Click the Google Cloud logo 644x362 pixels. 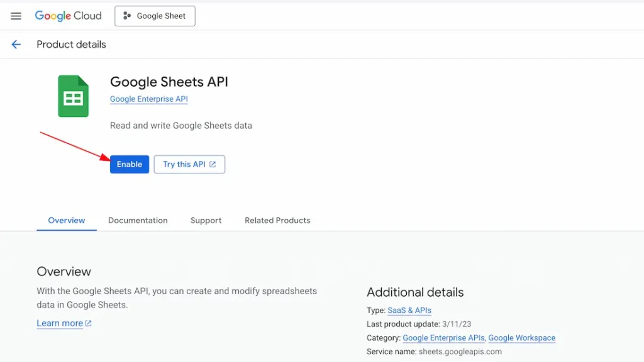pos(68,16)
